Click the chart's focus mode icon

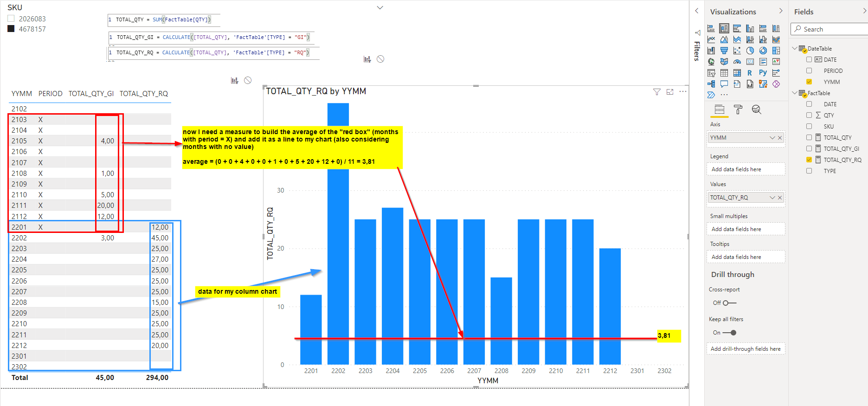670,92
